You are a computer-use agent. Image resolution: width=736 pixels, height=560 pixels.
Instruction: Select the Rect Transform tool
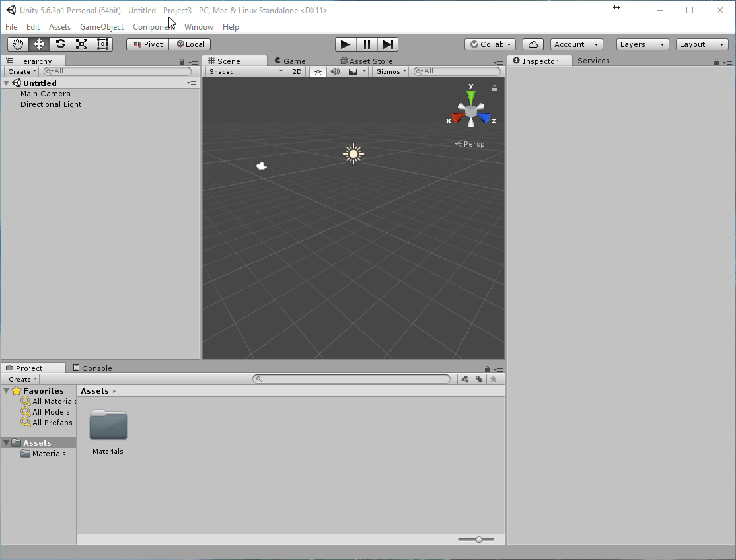click(102, 44)
